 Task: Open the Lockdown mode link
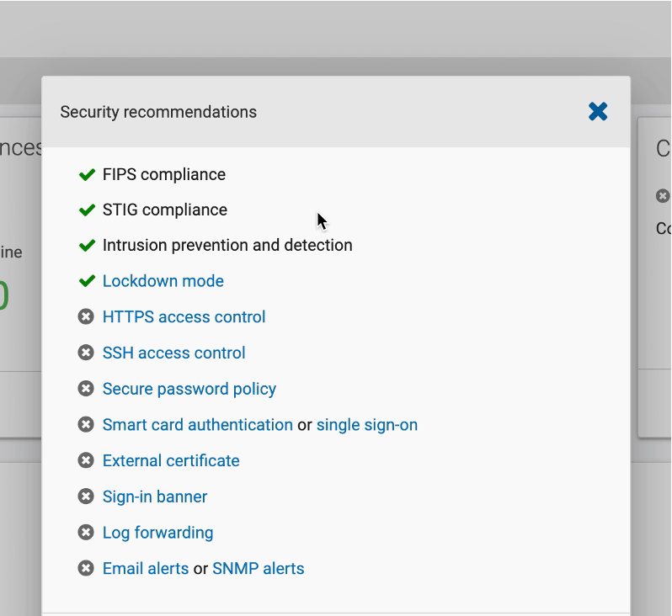tap(163, 281)
